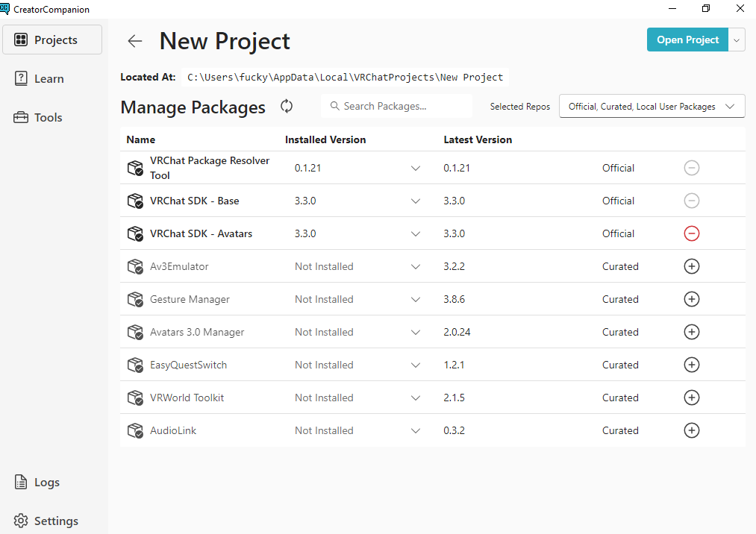Click the Latest Version column header
Screen dimensions: 756x534
point(478,139)
